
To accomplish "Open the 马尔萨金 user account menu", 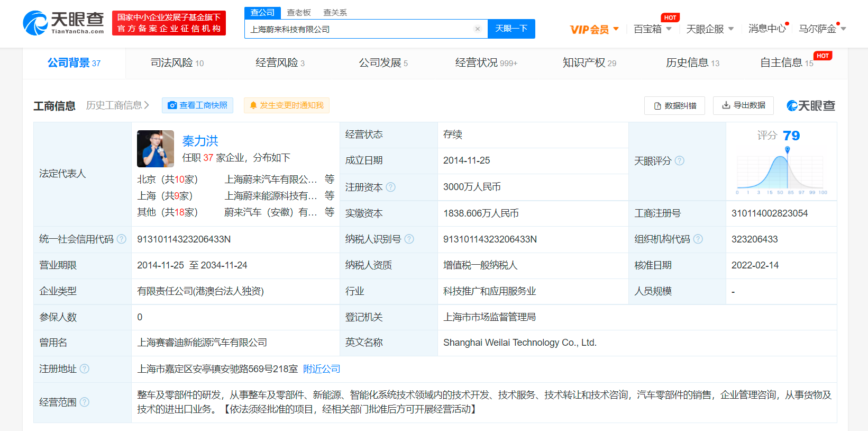I will click(822, 29).
